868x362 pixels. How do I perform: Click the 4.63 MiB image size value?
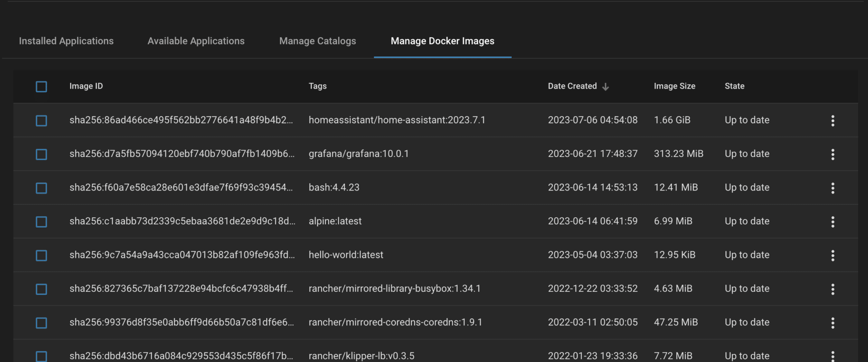coord(673,288)
